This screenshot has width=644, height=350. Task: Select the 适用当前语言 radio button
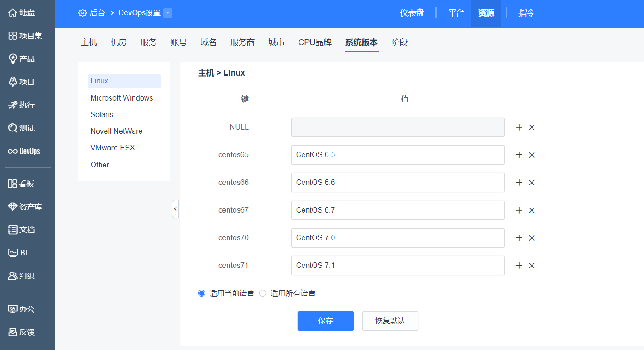[201, 293]
